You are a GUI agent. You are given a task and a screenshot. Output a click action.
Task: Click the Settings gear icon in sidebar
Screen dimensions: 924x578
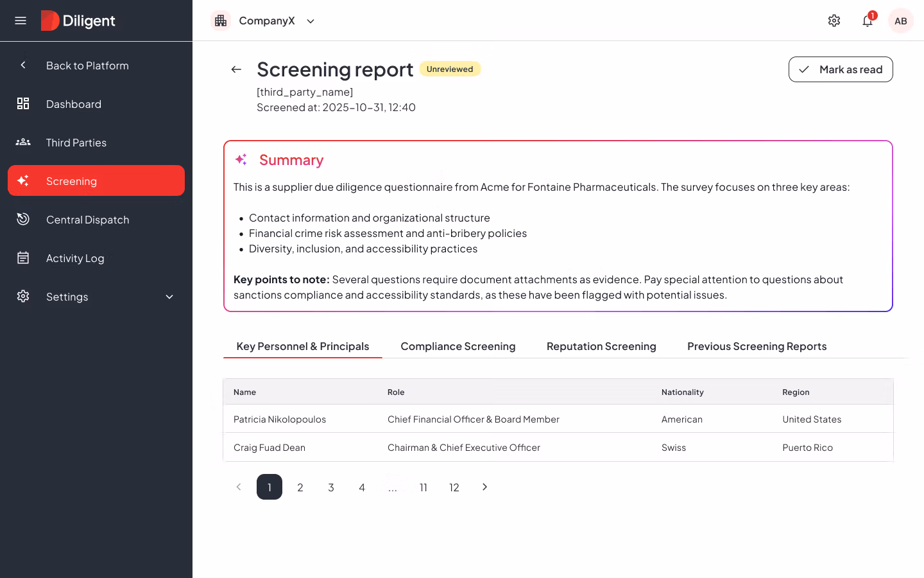tap(23, 296)
